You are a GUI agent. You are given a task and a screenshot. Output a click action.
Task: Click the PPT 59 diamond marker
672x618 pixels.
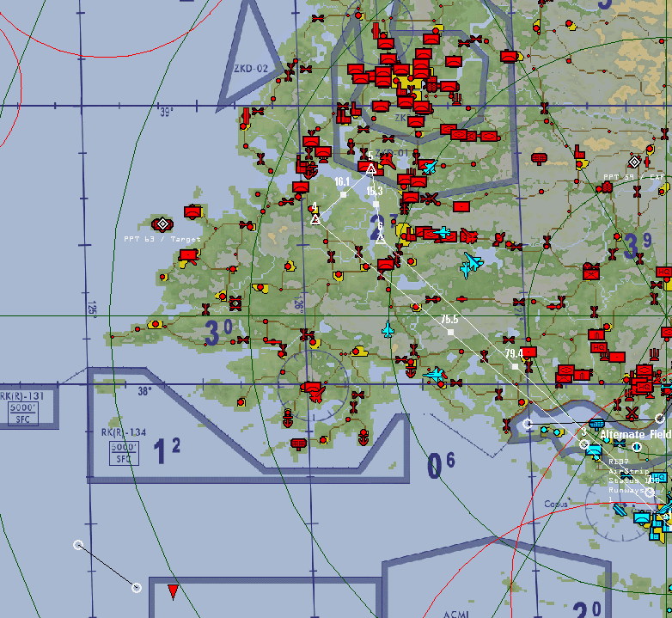[635, 162]
